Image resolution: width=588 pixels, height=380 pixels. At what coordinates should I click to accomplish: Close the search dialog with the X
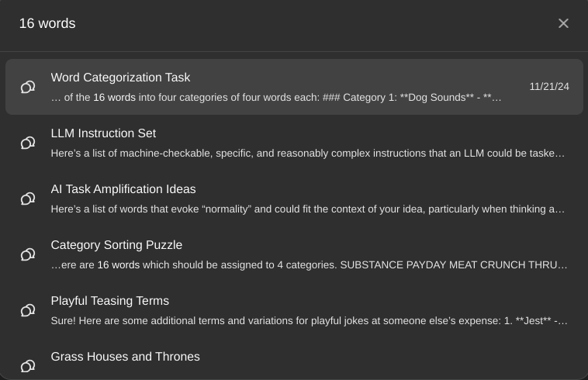point(563,23)
